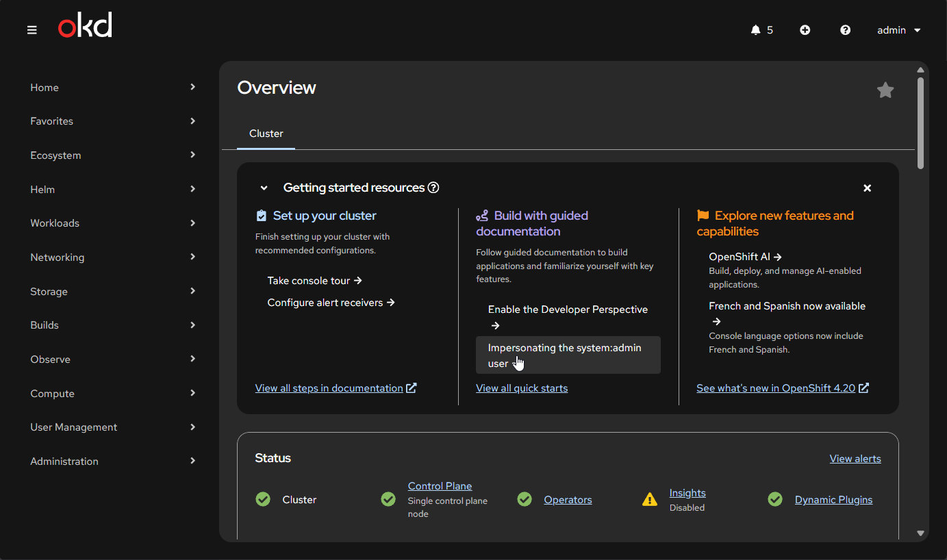Image resolution: width=947 pixels, height=560 pixels.
Task: Collapse the Getting started resources section
Action: tap(264, 188)
